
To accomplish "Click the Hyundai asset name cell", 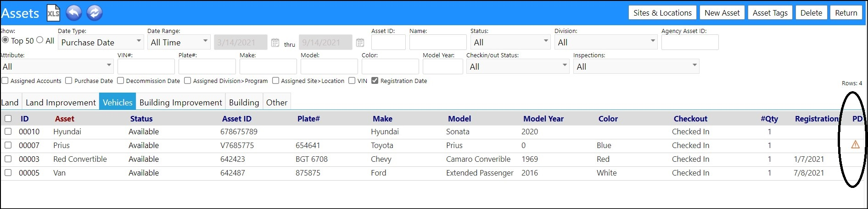I will pos(67,132).
